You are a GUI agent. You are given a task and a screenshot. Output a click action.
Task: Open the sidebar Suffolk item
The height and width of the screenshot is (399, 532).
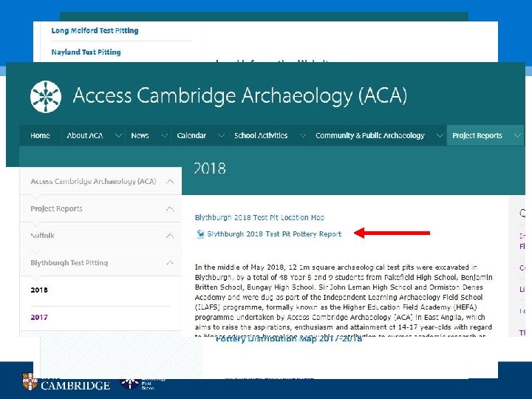pyautogui.click(x=42, y=236)
